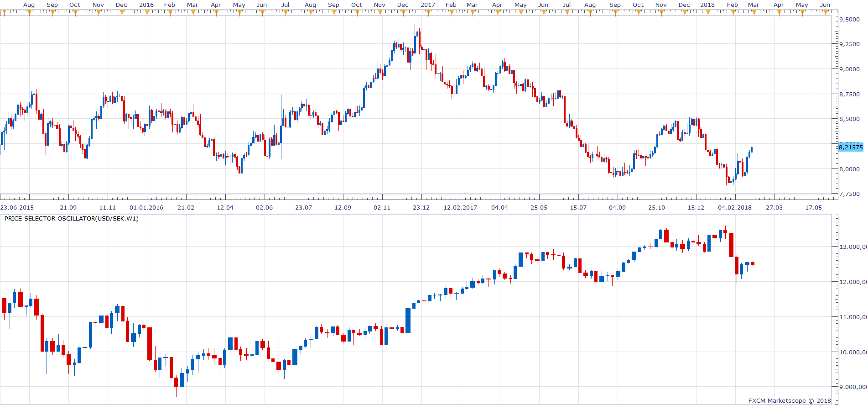Click the 8,7500 price axis label
Image resolution: width=868 pixels, height=405 pixels.
850,95
